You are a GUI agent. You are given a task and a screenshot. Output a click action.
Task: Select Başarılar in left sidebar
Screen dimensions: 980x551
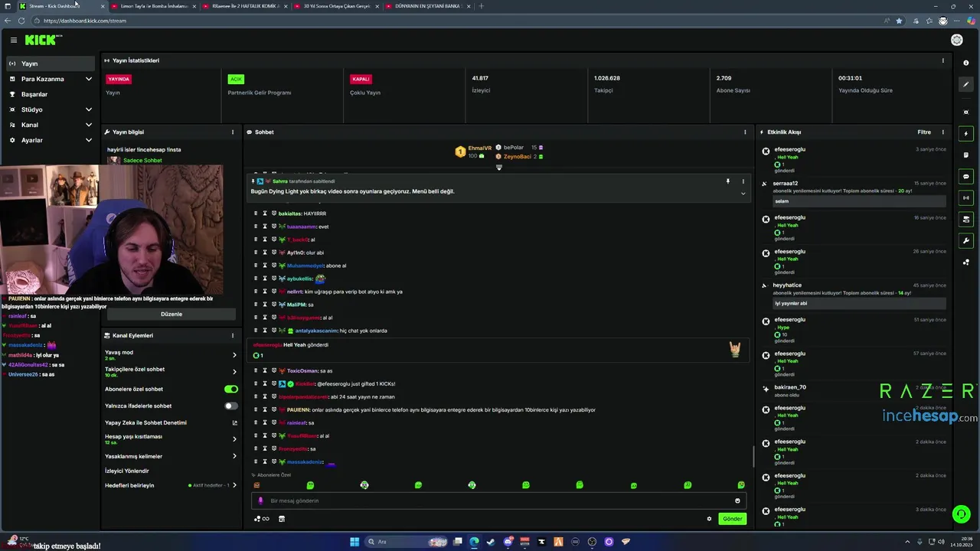pyautogui.click(x=51, y=94)
